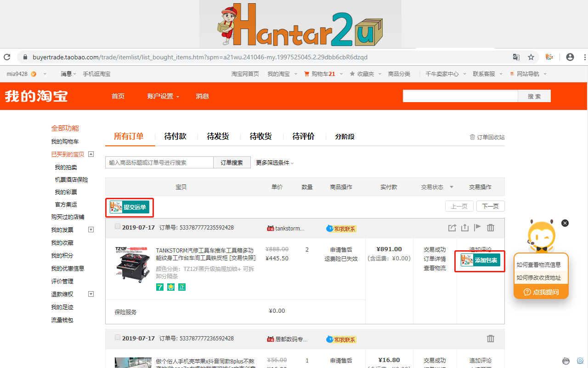The width and height of the screenshot is (588, 368).
Task: Click the 订单回收站 recycle bin icon
Action: pos(472,137)
